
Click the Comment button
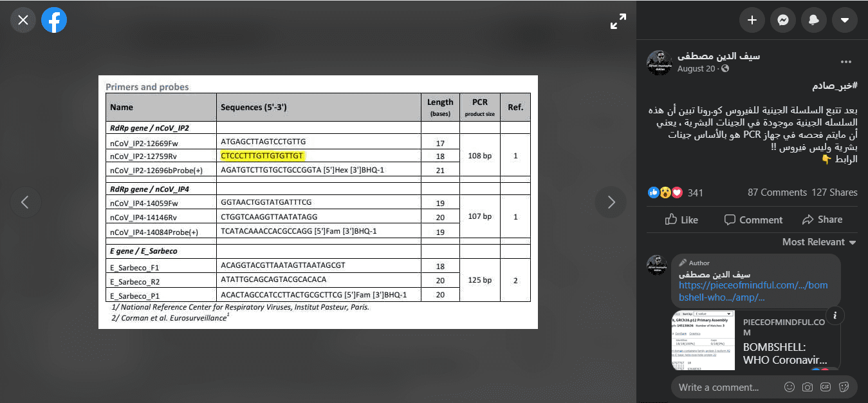tap(753, 220)
